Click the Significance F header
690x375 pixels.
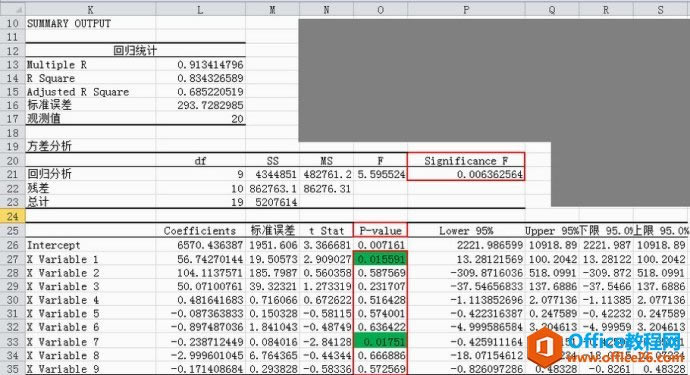click(466, 161)
